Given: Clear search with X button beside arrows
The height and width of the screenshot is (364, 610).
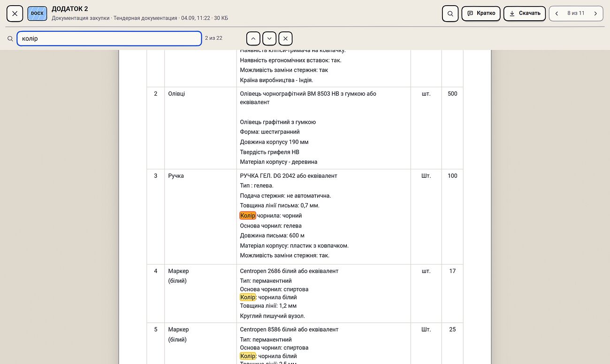Looking at the screenshot, I should [285, 38].
